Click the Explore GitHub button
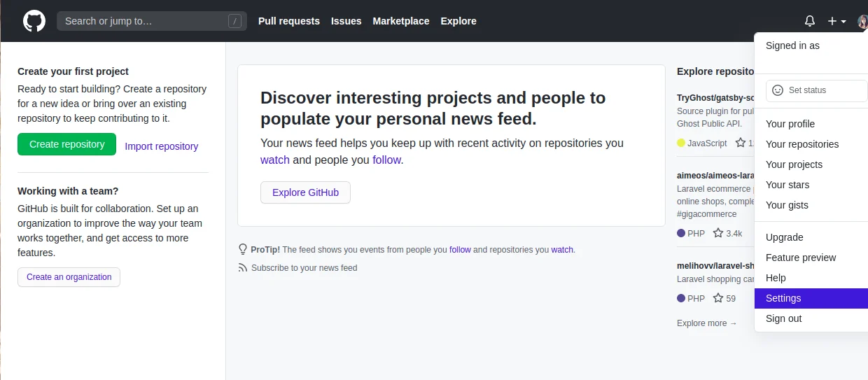Viewport: 868px width, 380px height. (305, 192)
